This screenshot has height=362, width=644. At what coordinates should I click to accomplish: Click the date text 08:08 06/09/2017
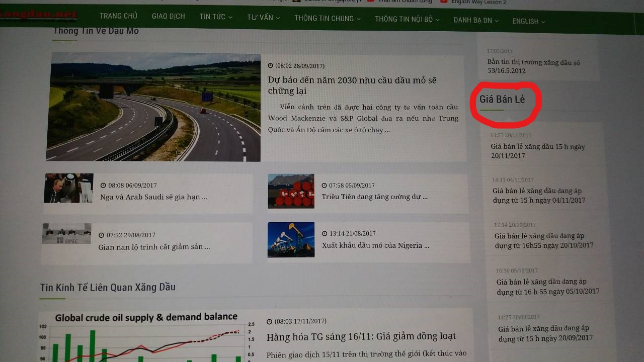133,186
